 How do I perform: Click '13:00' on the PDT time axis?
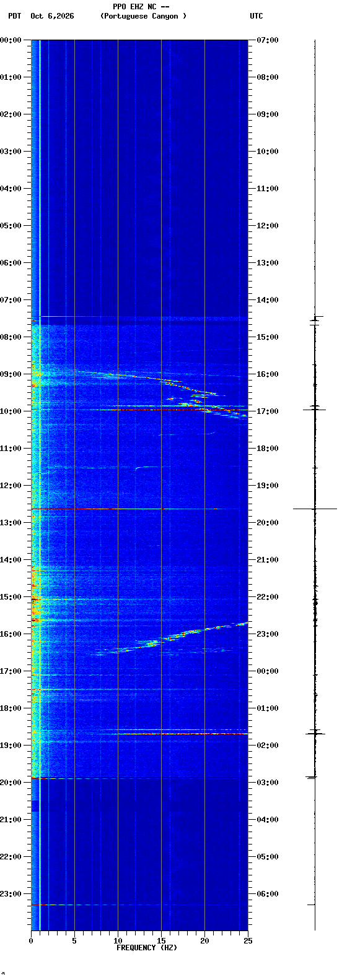click(11, 523)
